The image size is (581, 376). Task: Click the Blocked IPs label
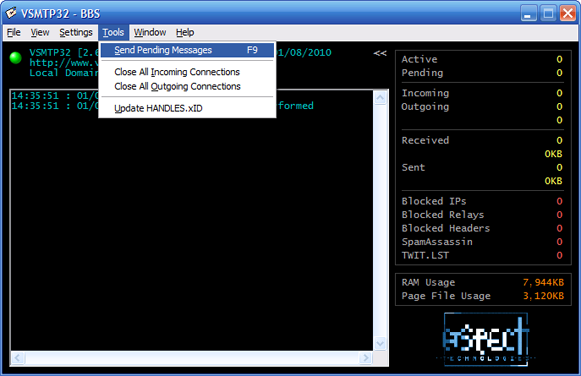434,201
